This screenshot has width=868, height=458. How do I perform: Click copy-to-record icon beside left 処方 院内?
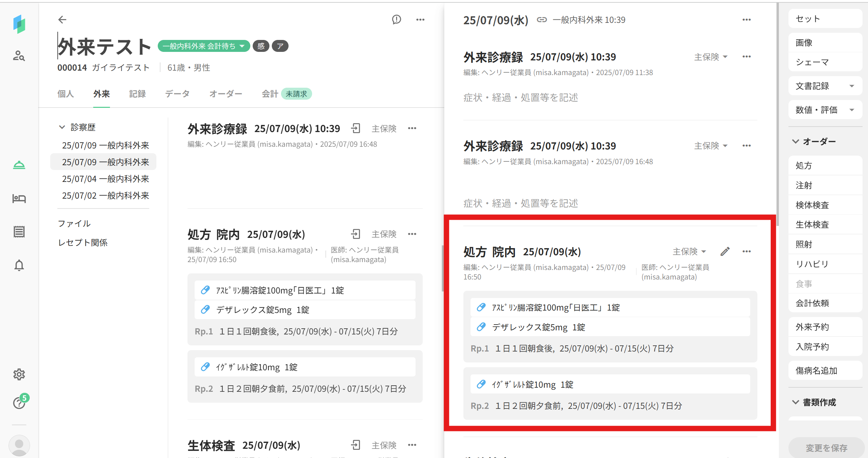[x=355, y=234]
